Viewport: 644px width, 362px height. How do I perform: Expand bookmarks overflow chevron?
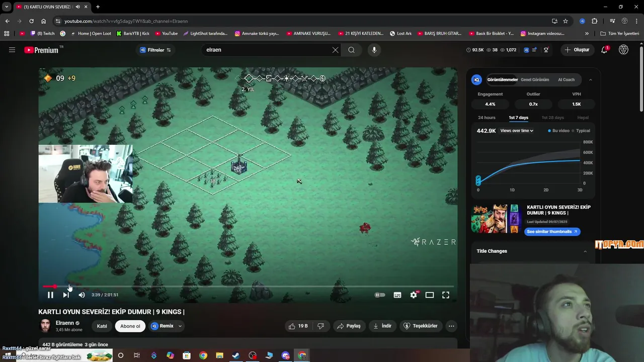(587, 34)
